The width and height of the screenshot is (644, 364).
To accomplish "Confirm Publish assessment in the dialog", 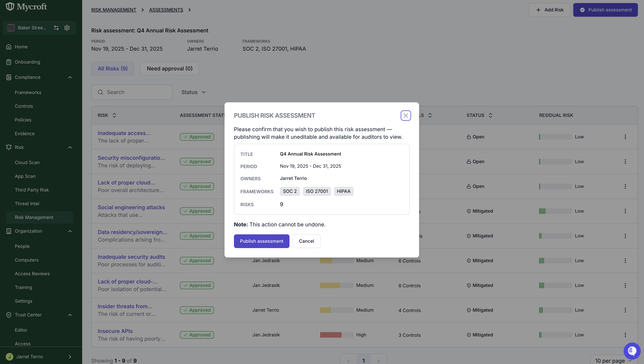I will (x=262, y=241).
